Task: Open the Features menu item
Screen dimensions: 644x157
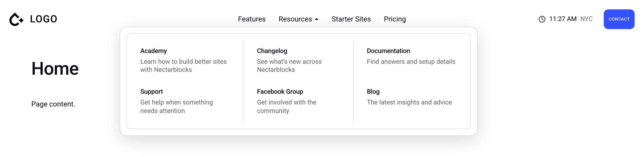Action: 252,19
